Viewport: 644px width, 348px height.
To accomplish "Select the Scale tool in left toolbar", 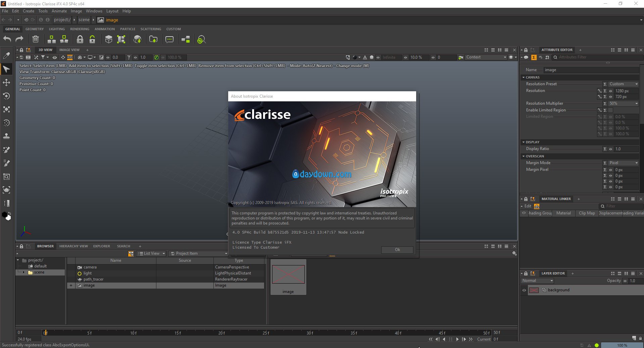I will [6, 109].
